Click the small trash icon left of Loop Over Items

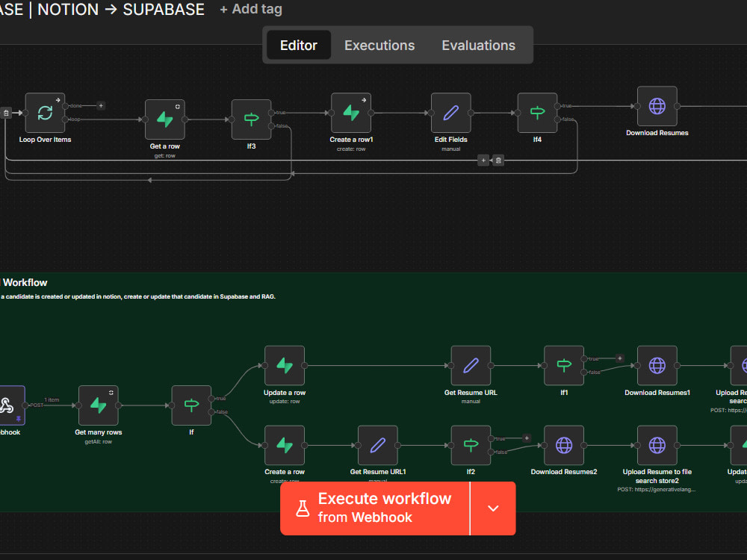click(6, 113)
